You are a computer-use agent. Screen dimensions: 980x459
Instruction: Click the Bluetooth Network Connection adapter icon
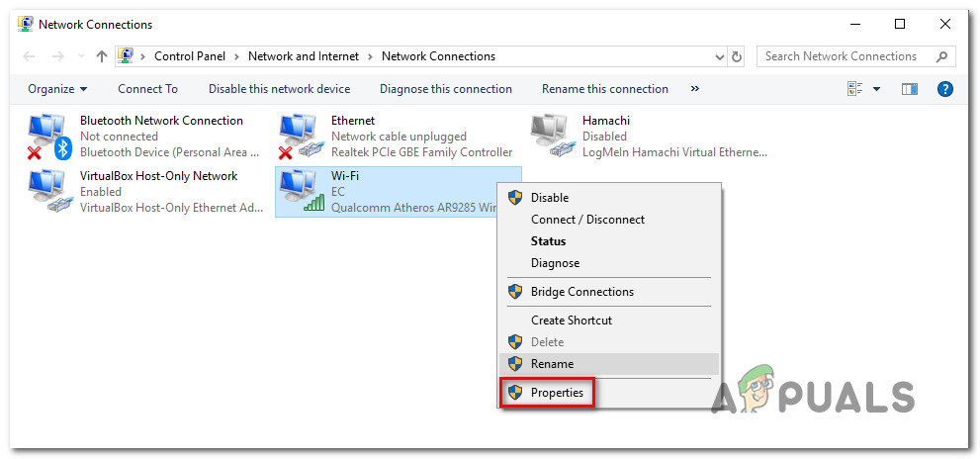click(47, 136)
